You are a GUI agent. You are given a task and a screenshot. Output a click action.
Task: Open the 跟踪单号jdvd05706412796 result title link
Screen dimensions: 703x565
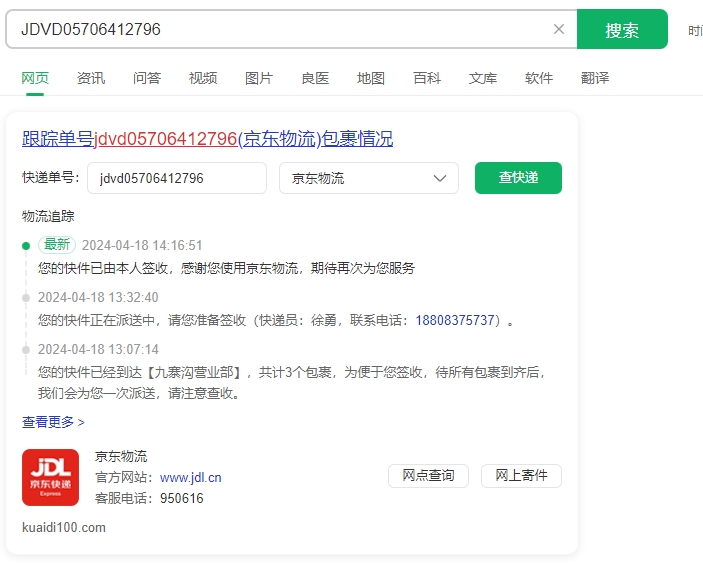(x=208, y=139)
